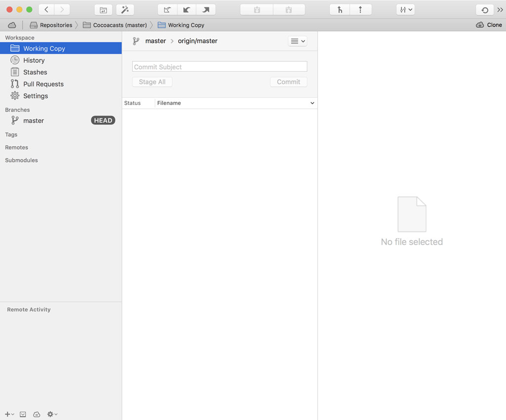Focus the Commit Subject text field

[219, 67]
